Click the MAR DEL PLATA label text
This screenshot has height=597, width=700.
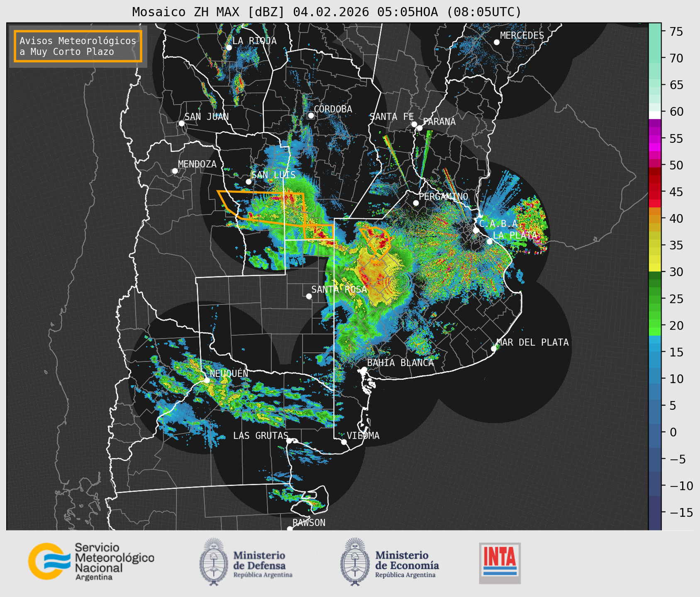[532, 342]
